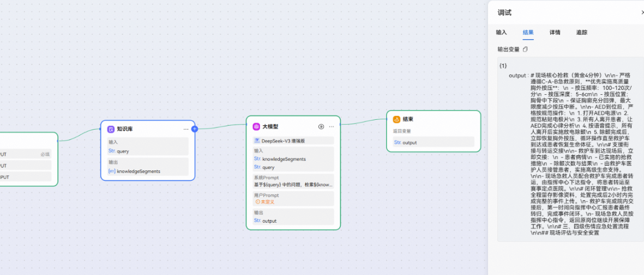Viewport: 644px width, 275px height.
Task: Add a node via the blue plus connector
Action: coord(195,129)
